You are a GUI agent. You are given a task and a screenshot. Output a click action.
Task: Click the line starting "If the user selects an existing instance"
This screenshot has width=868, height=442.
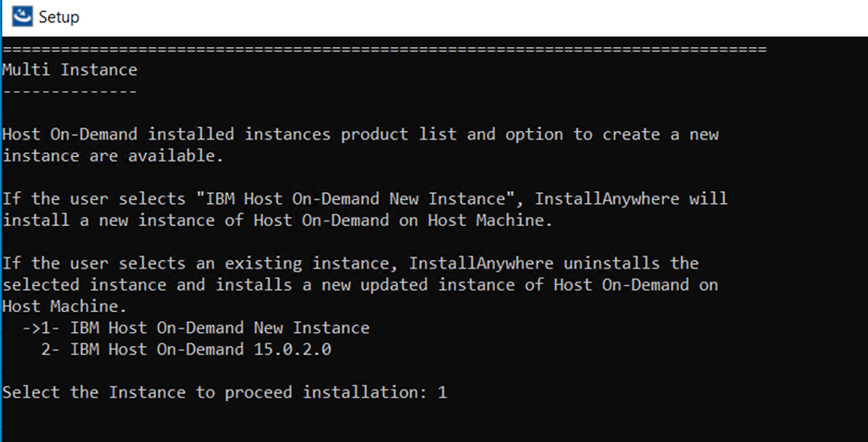click(351, 263)
